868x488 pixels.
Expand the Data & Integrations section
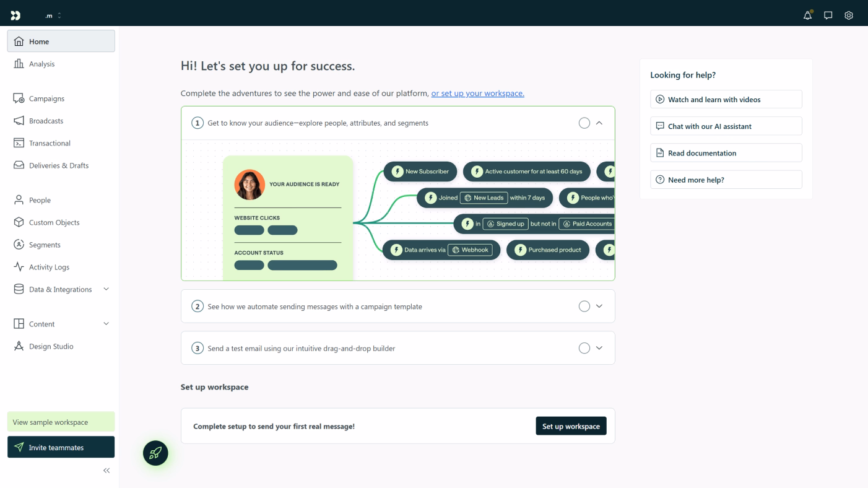click(106, 289)
